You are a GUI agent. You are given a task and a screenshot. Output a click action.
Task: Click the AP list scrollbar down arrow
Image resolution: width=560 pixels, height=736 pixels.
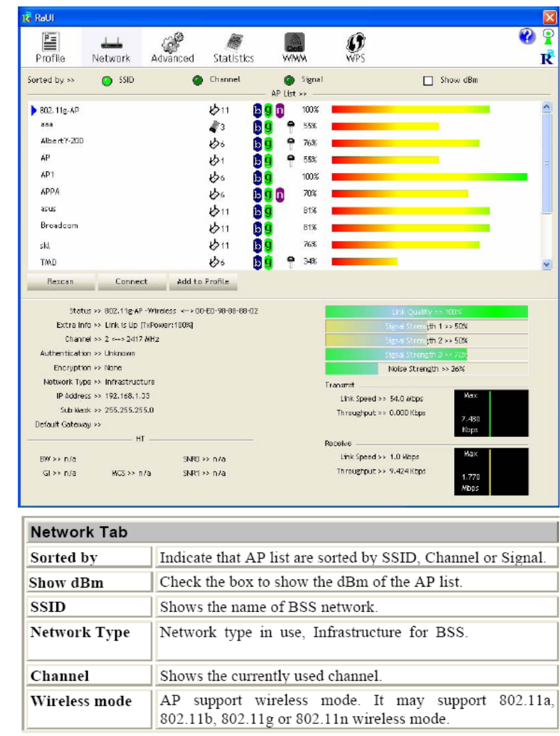tap(547, 264)
